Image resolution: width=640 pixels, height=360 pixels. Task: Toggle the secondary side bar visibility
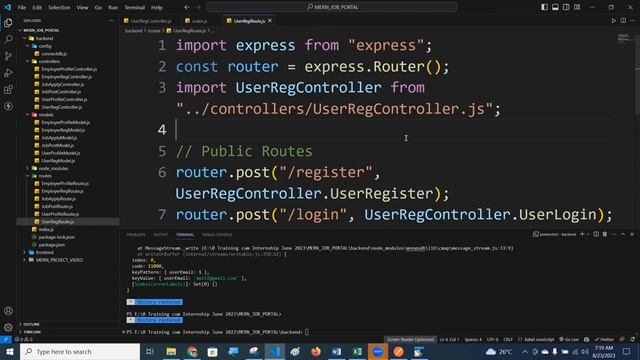(x=566, y=7)
